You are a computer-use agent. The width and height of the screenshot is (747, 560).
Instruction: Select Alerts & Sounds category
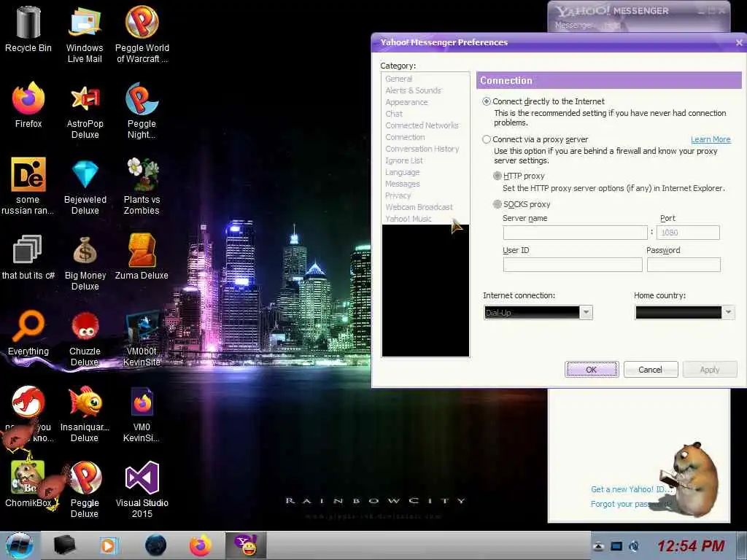tap(413, 90)
